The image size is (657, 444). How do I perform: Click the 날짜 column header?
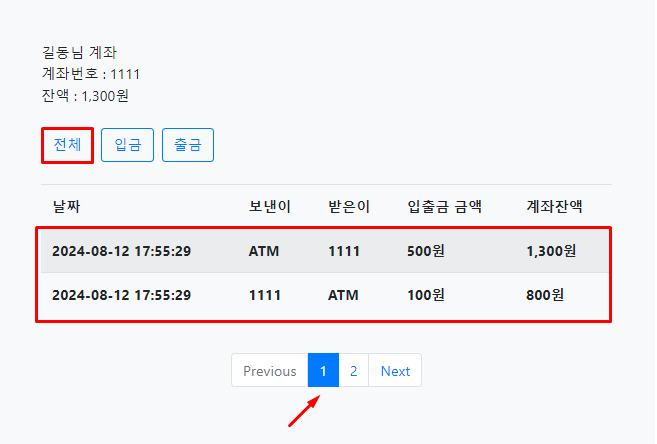click(66, 207)
